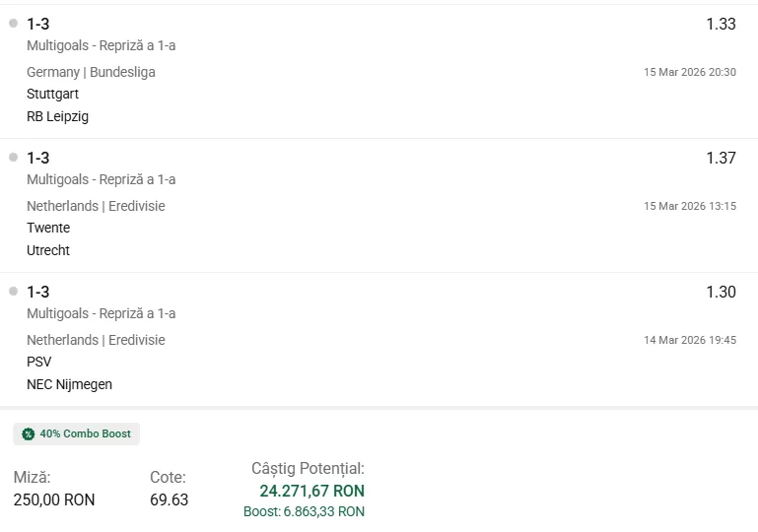This screenshot has height=532, width=758.
Task: Open the Twente team name
Action: pyautogui.click(x=48, y=229)
